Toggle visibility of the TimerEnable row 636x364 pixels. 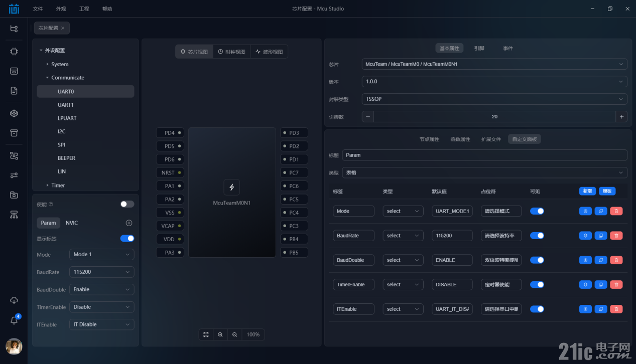pos(537,285)
